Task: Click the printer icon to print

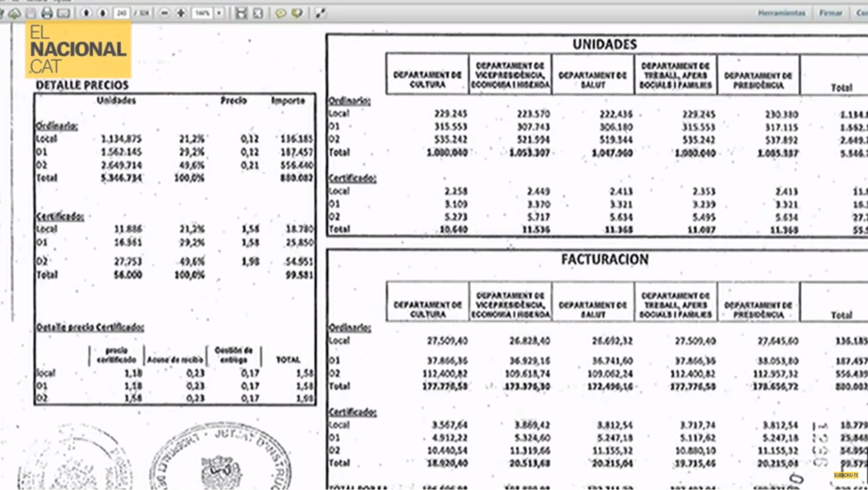Action: [47, 14]
